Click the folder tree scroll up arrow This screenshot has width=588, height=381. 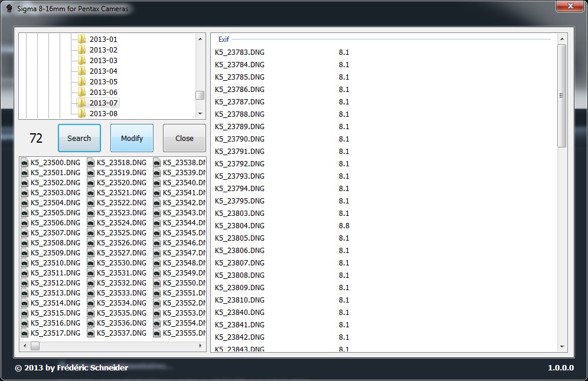pos(200,39)
